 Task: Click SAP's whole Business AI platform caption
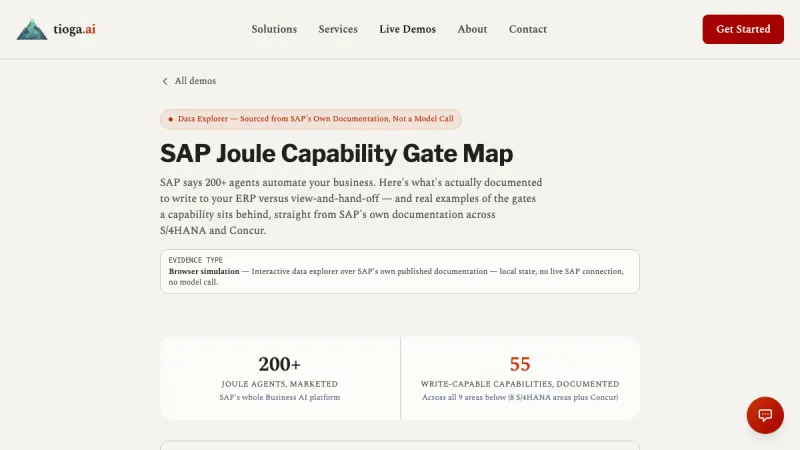tap(280, 397)
